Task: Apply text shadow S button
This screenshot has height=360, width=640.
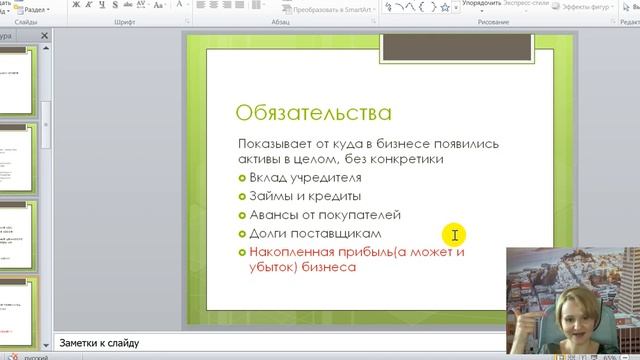Action: click(115, 4)
